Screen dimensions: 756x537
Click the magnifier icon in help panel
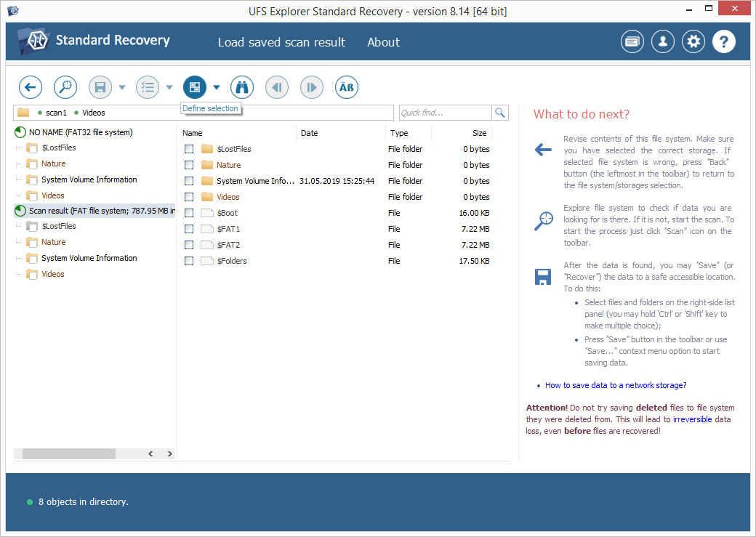(x=544, y=221)
